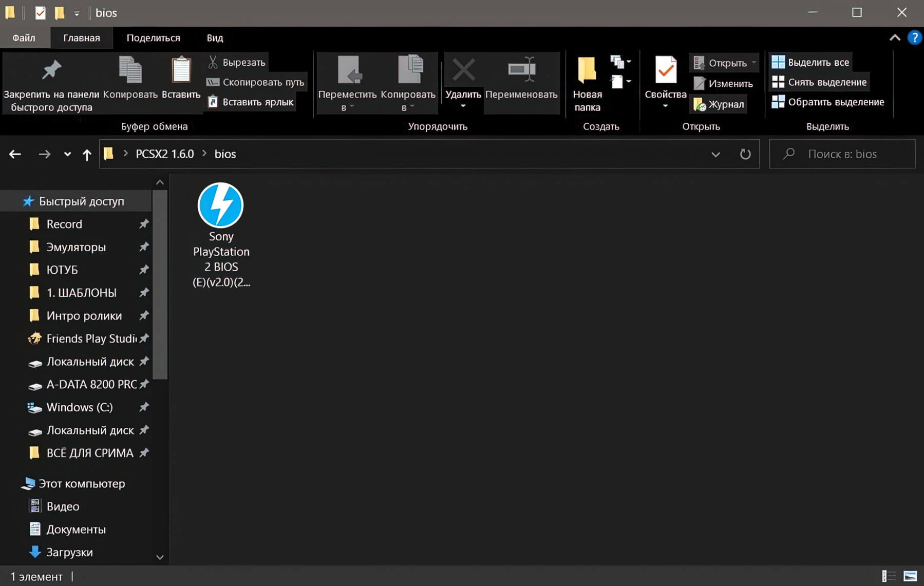Open Документы under This PC
Viewport: 924px width, 586px height.
77,530
